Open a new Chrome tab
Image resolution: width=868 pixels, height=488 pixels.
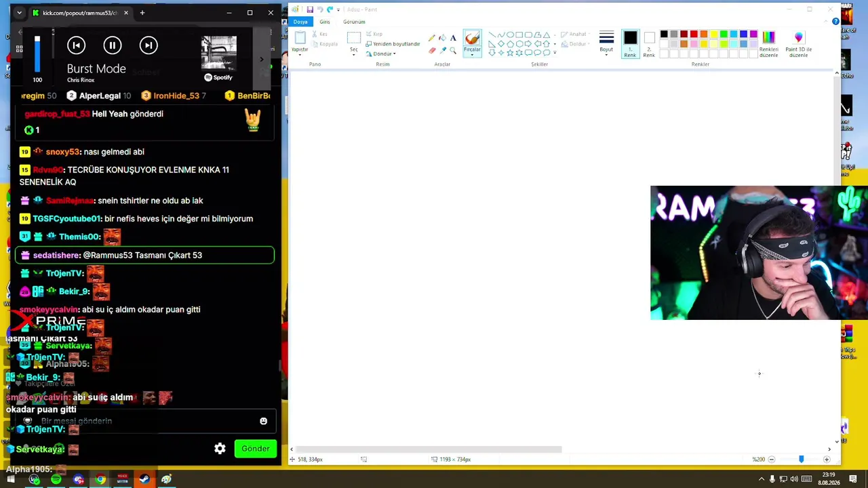[x=142, y=13]
